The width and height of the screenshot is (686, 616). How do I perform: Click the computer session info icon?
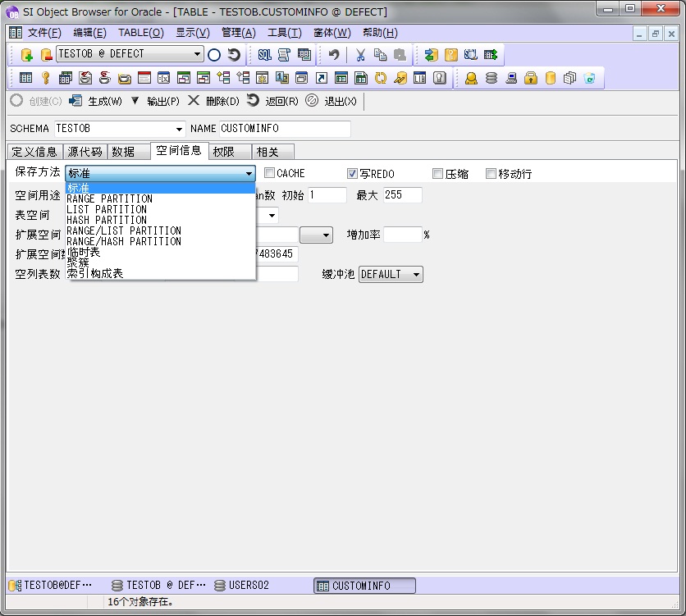tap(511, 78)
